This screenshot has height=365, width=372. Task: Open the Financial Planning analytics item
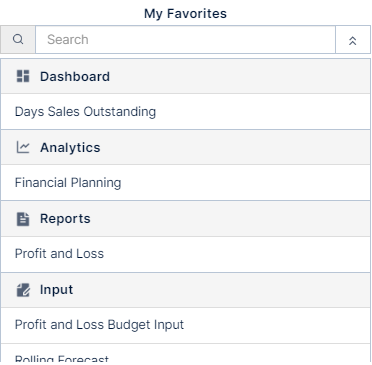pos(186,183)
